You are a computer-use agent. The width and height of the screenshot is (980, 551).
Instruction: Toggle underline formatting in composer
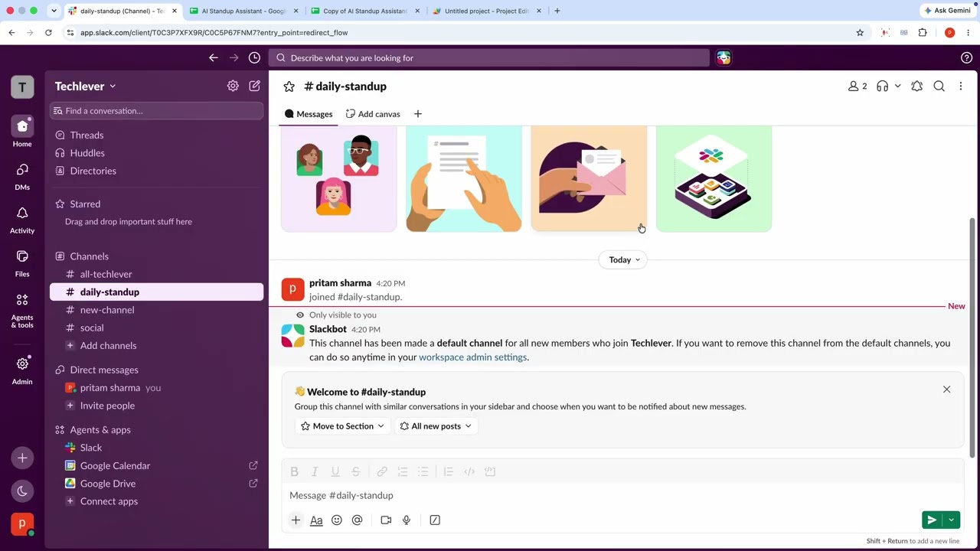point(335,471)
